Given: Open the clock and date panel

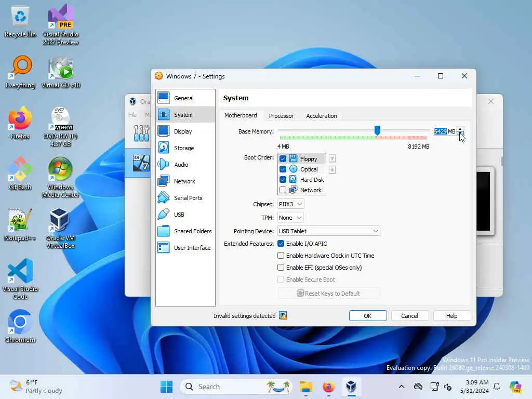Looking at the screenshot, I should tap(474, 387).
